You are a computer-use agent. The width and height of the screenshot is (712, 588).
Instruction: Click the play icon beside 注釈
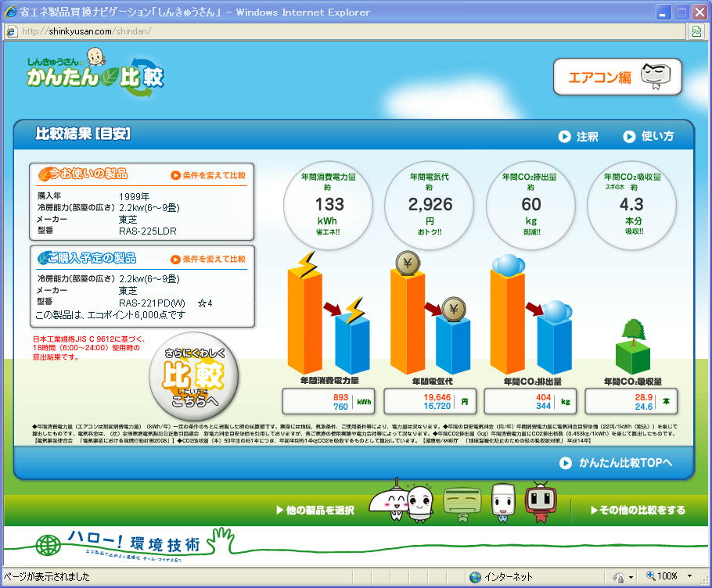pos(564,137)
